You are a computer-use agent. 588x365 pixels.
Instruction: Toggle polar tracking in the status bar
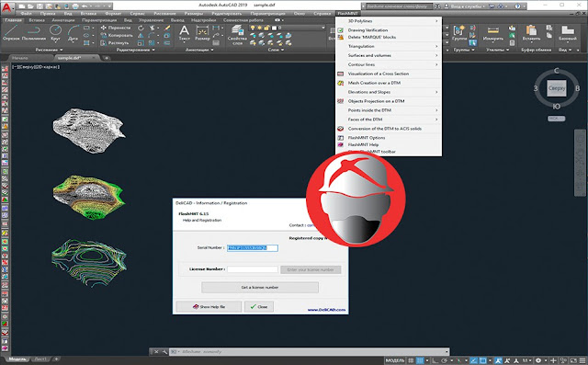point(445,360)
